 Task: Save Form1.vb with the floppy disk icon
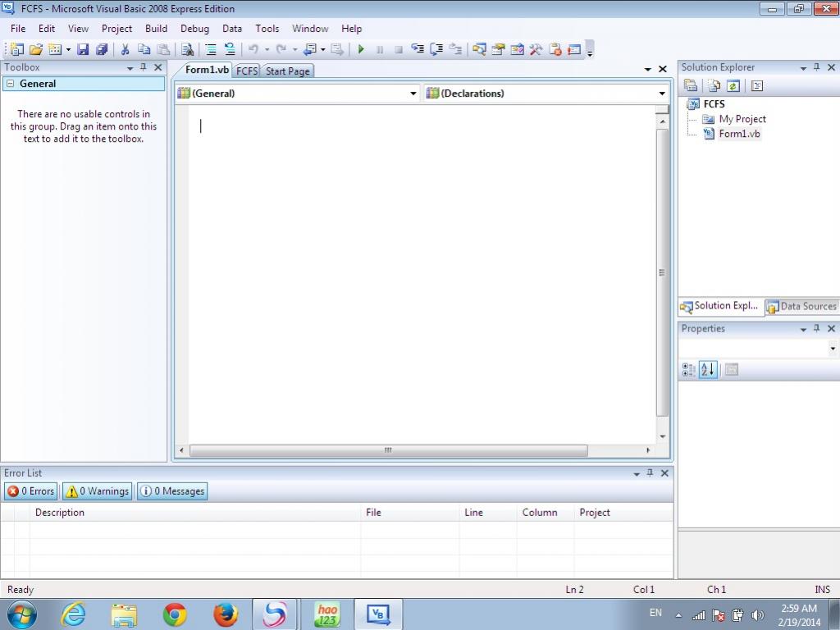coord(83,49)
